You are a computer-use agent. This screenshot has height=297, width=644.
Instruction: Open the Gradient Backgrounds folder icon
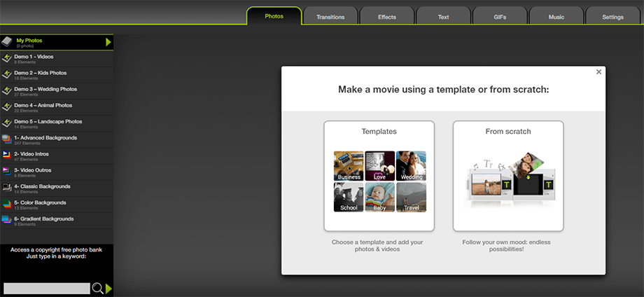pyautogui.click(x=7, y=221)
